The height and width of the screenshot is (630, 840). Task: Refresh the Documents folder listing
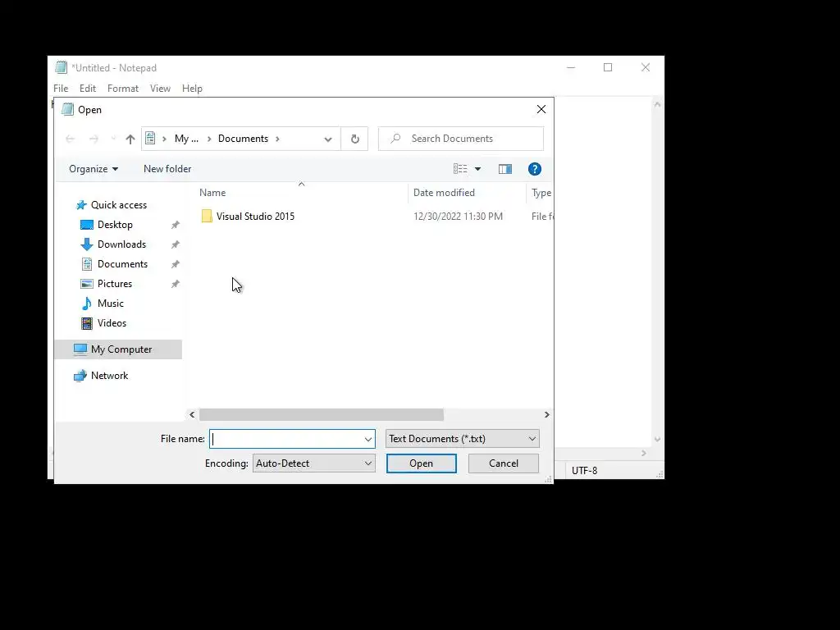click(354, 139)
